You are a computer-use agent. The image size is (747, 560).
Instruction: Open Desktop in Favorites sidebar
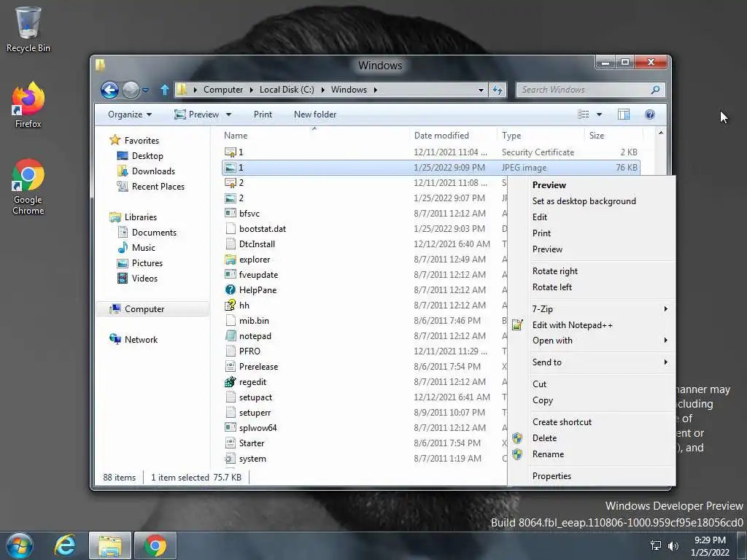coord(141,156)
